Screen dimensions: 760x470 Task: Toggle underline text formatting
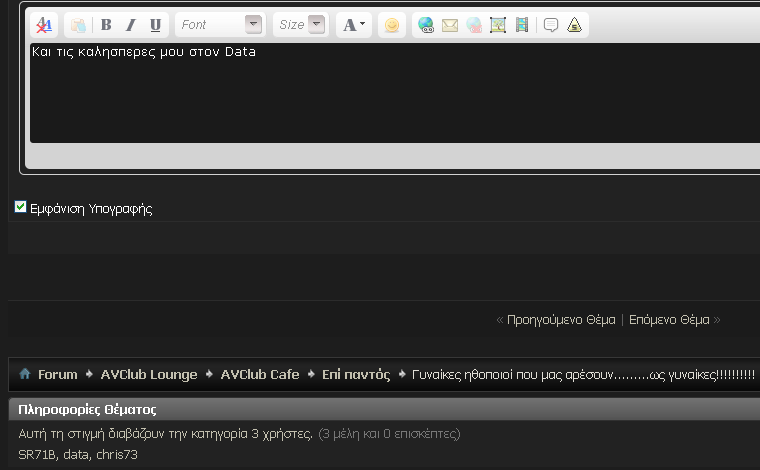point(155,25)
